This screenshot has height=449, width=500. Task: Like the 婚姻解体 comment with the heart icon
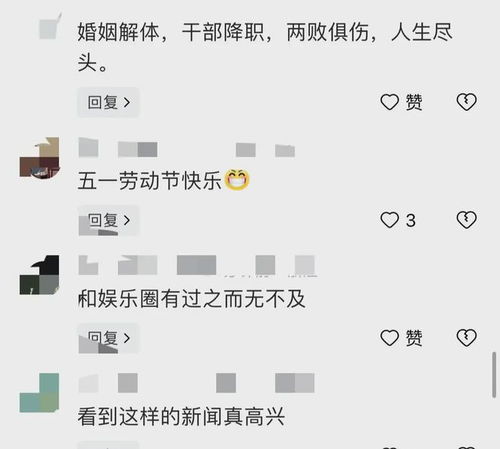pyautogui.click(x=390, y=102)
